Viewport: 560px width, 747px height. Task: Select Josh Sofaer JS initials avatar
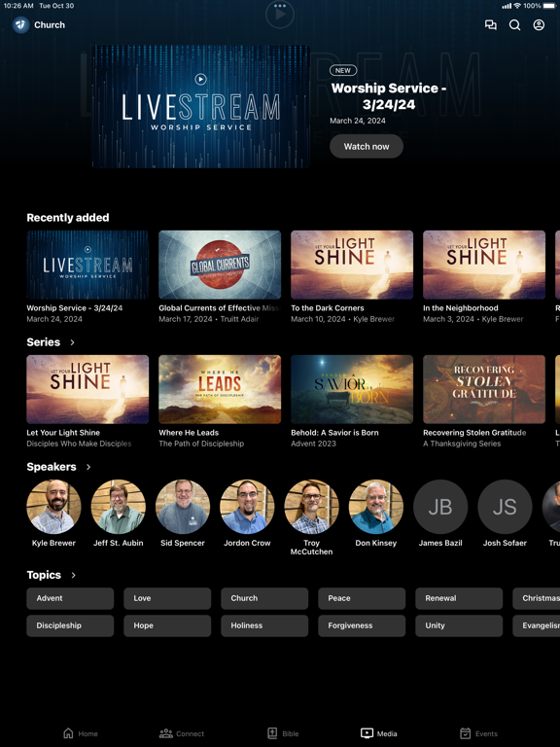(x=505, y=507)
